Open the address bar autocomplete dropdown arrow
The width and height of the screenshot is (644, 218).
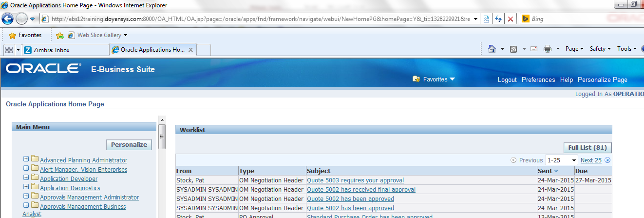475,19
